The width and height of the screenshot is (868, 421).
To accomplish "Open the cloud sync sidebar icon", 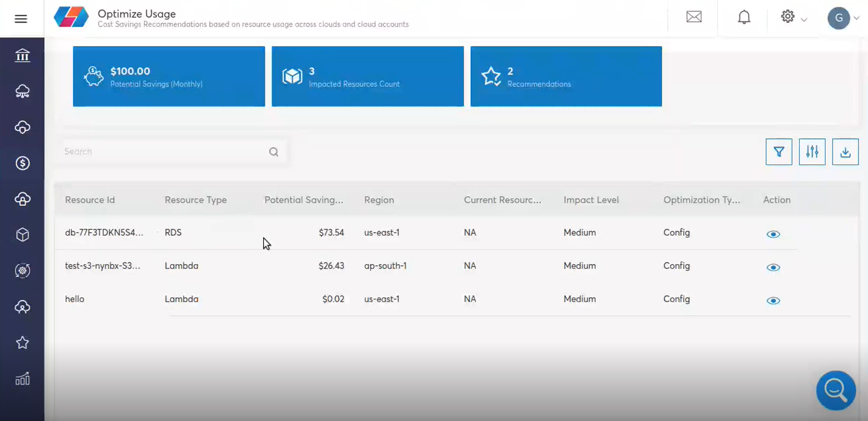I will coord(22,127).
